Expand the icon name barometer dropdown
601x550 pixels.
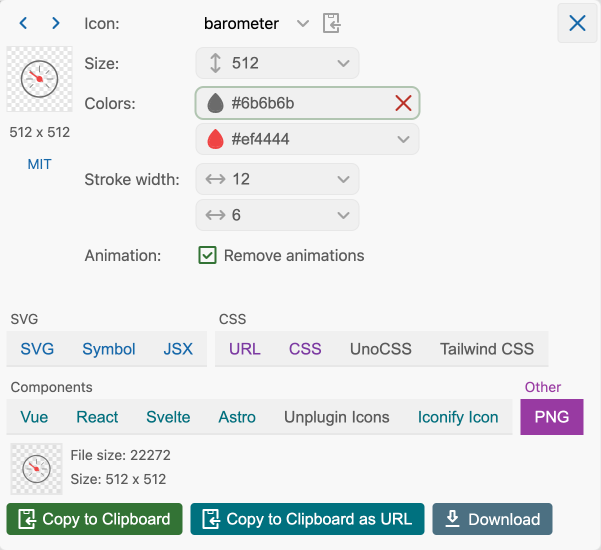point(302,23)
